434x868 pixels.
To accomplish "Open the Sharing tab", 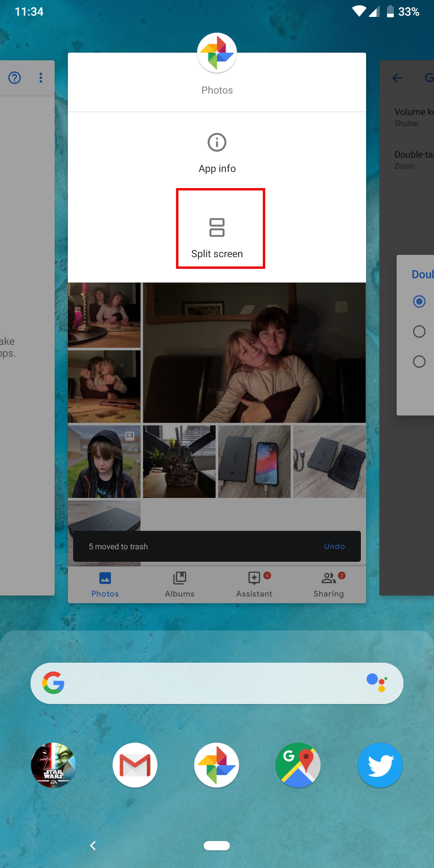I will pos(329,584).
